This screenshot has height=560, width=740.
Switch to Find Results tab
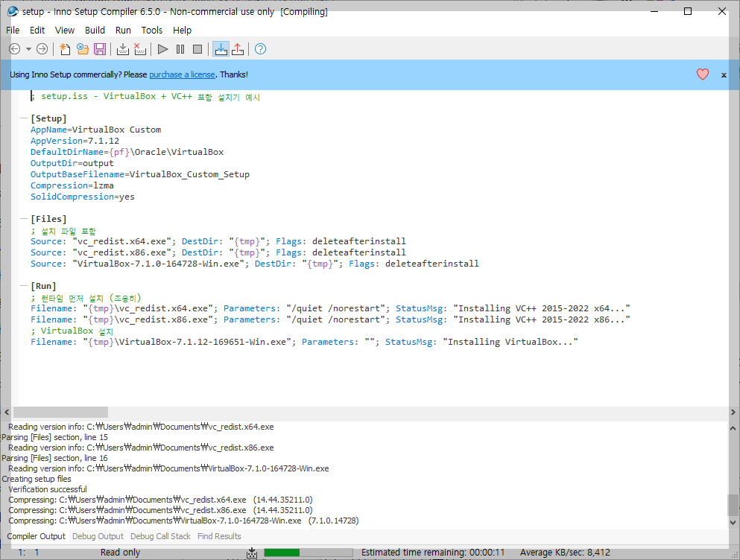tap(219, 536)
